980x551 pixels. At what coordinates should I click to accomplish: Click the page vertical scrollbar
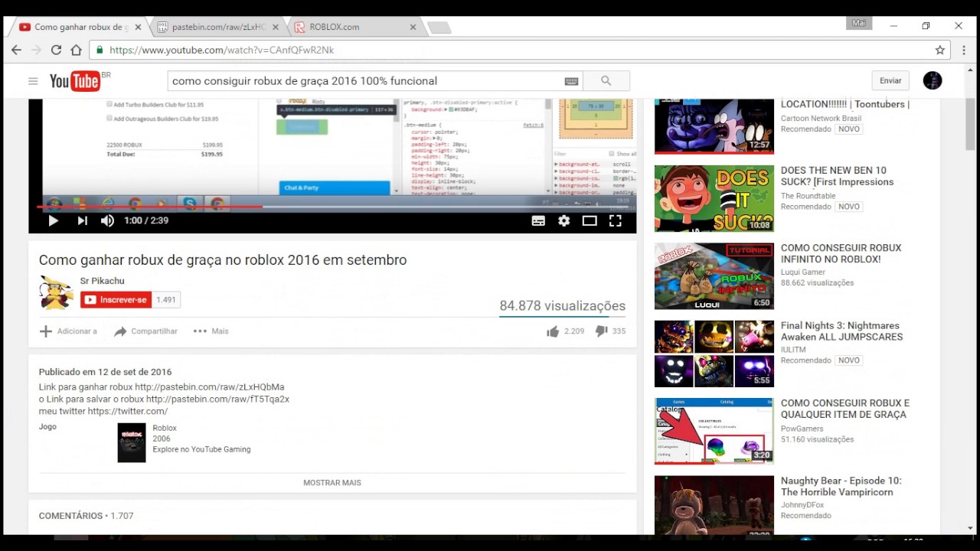[970, 125]
